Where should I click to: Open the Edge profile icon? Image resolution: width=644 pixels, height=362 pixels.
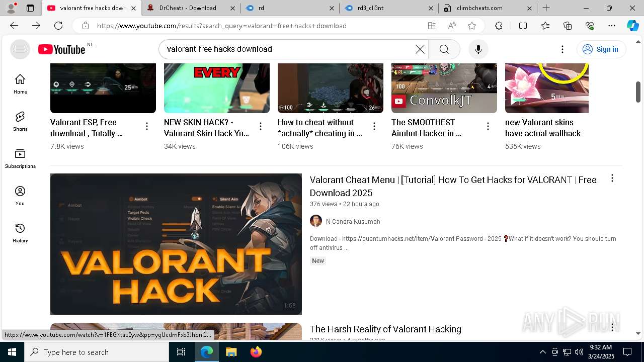[11, 8]
